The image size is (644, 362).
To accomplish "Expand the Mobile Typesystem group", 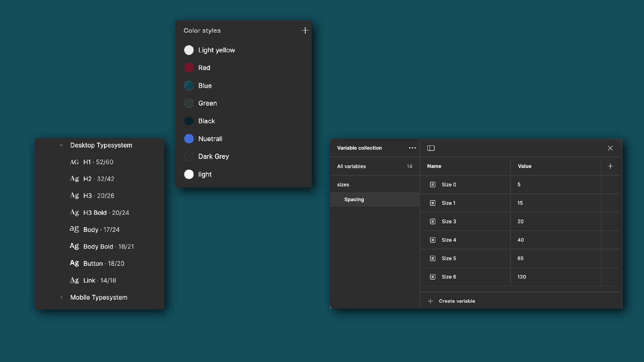I will (x=61, y=297).
